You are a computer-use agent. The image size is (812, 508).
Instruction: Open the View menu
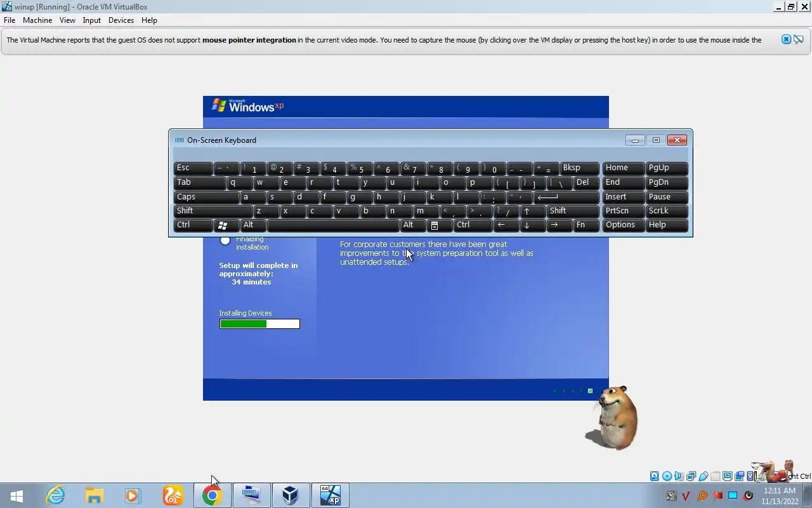[67, 20]
